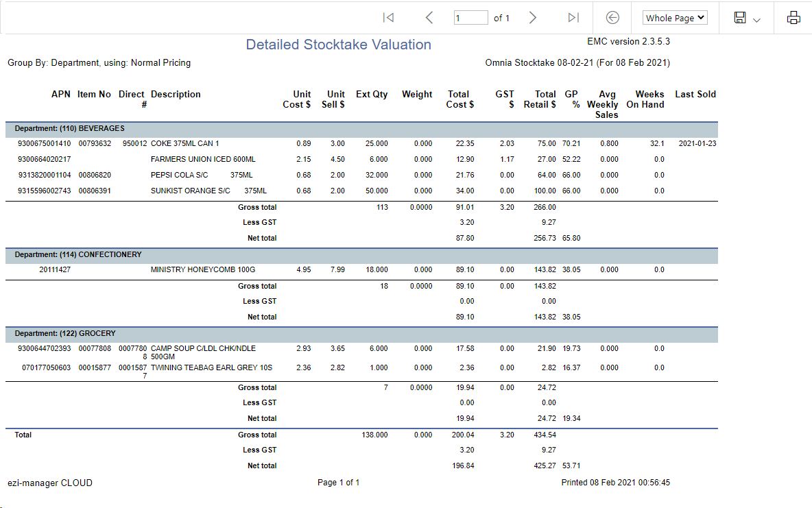Select the Department (114) CONFECTIONERY header

[x=78, y=254]
